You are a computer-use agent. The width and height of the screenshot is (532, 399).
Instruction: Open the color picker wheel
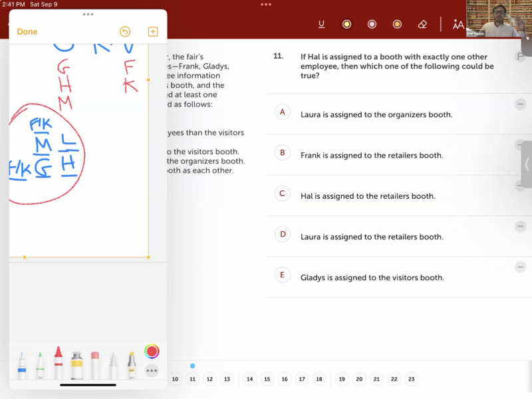click(x=152, y=352)
